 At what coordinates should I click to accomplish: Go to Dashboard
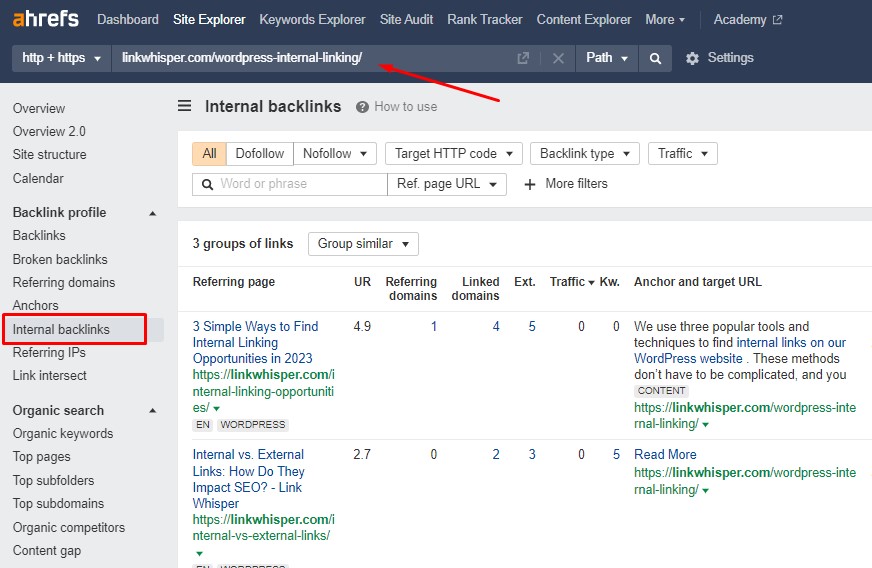pos(128,19)
